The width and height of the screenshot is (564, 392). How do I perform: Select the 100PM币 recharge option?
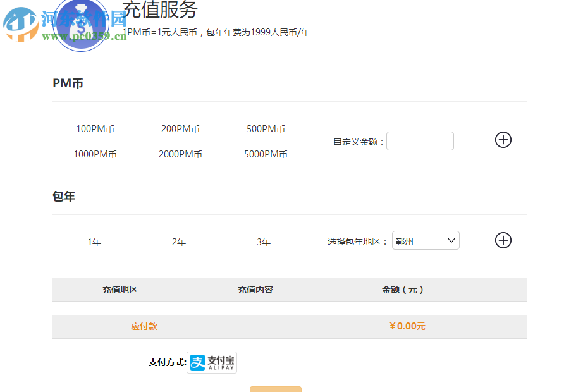[95, 128]
